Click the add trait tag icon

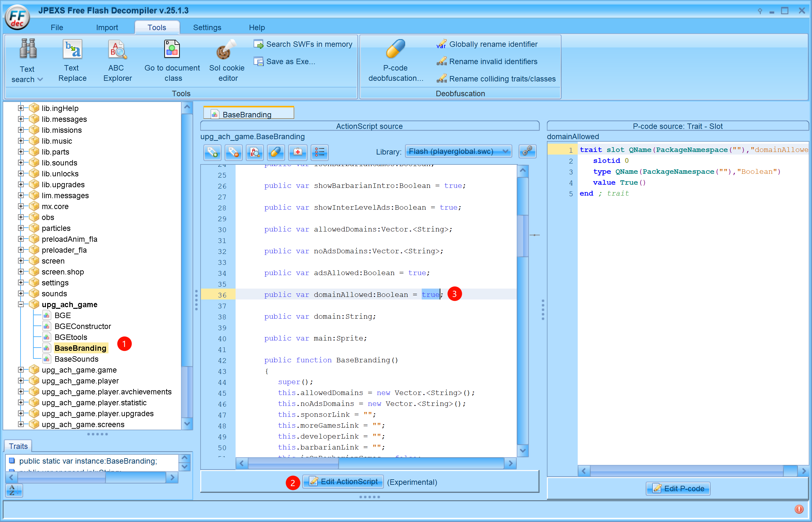pos(213,152)
